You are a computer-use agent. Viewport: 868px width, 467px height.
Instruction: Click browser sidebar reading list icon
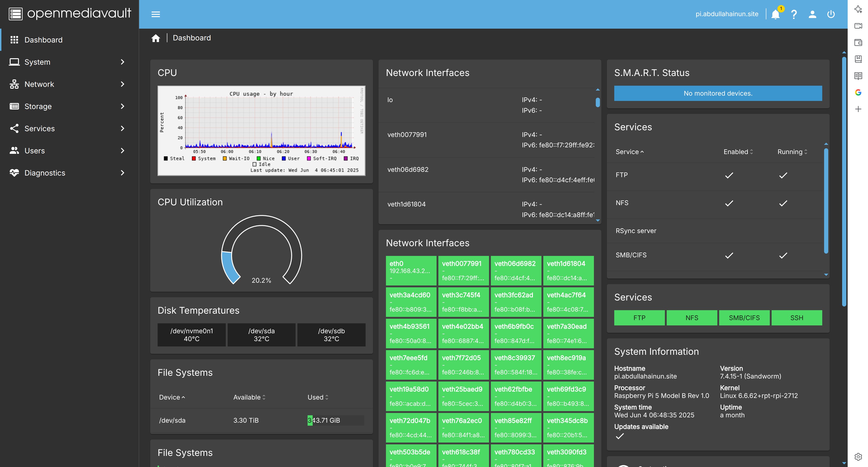click(x=858, y=76)
